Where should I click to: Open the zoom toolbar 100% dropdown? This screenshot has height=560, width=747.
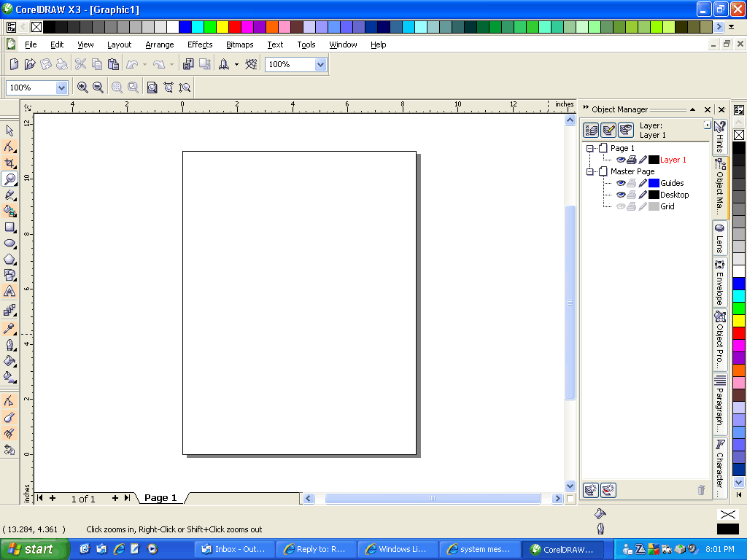point(61,87)
